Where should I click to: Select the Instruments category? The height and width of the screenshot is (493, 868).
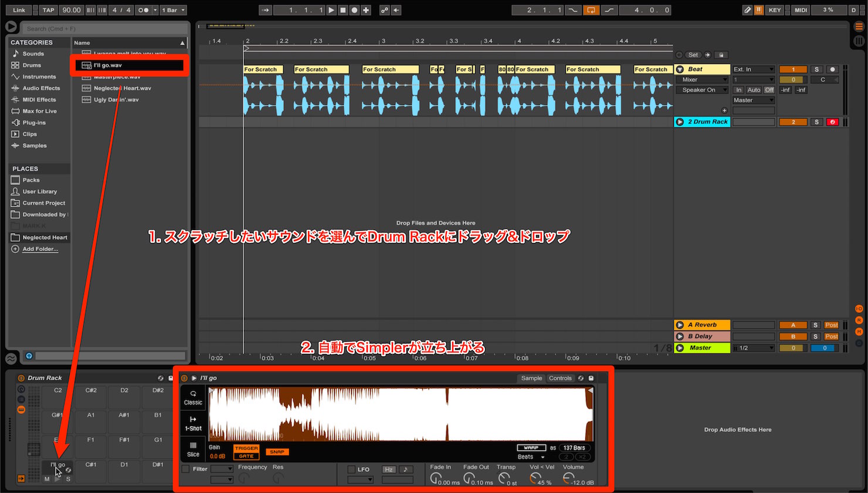click(x=39, y=77)
